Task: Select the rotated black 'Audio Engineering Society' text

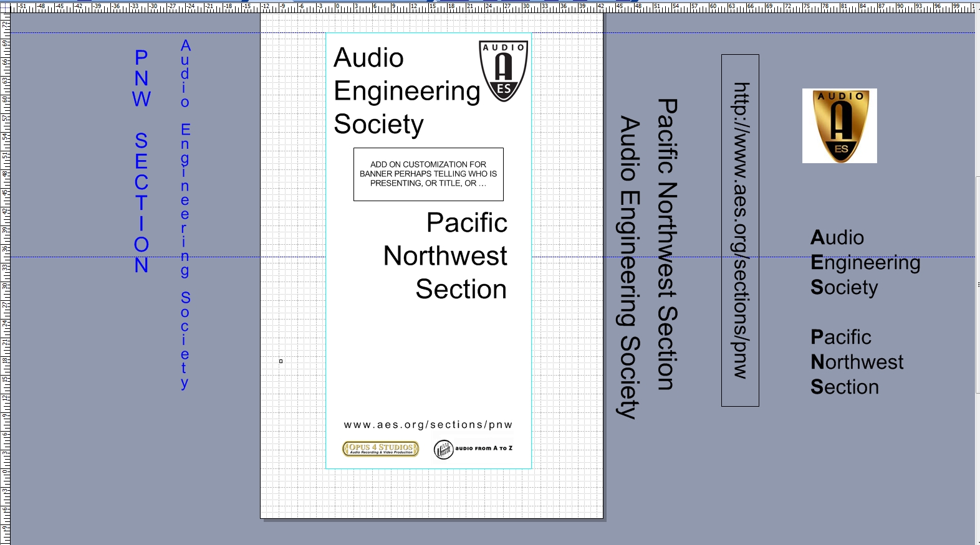Action: click(x=629, y=267)
